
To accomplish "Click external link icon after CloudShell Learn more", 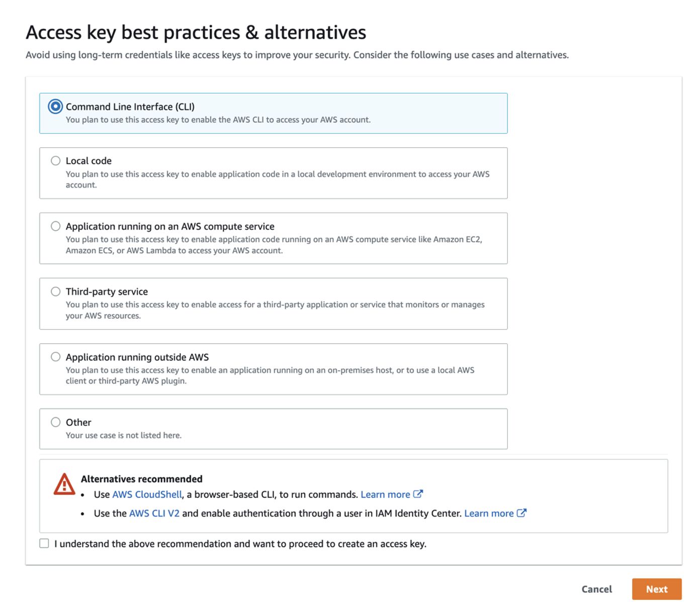I will [418, 494].
